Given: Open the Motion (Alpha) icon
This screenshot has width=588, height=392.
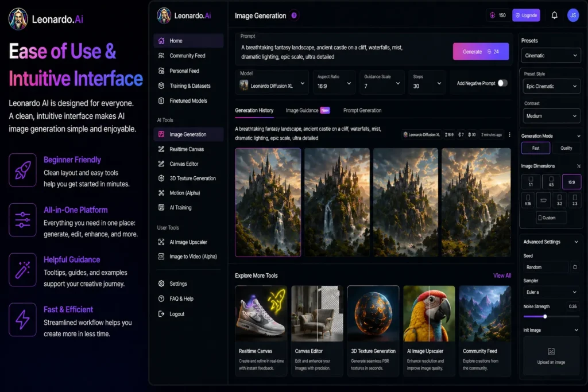Looking at the screenshot, I should 161,193.
